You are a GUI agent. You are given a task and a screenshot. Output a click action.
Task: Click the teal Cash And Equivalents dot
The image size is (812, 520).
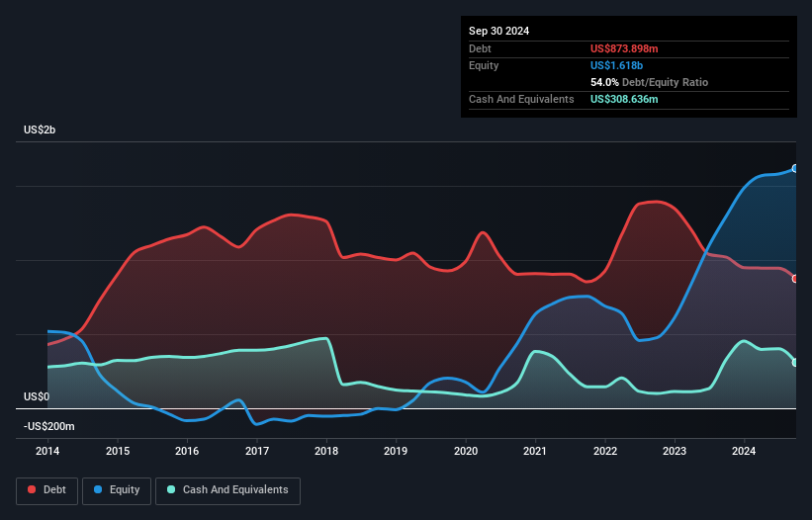[171, 489]
